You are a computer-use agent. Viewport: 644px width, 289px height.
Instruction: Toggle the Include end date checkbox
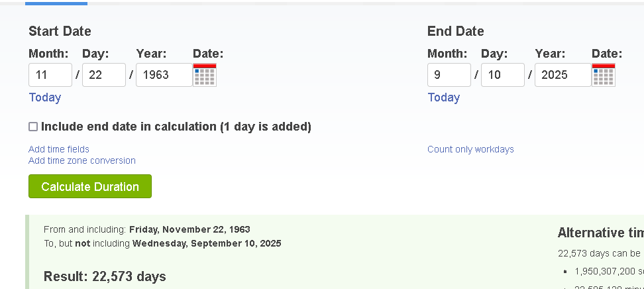[33, 127]
